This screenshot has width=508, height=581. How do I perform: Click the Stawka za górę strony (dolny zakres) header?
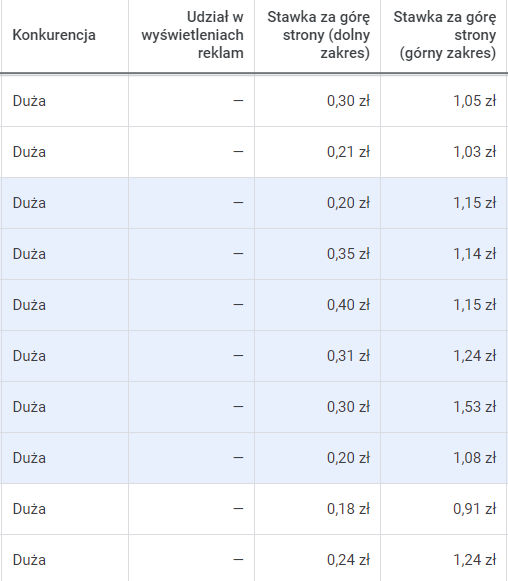[x=319, y=35]
